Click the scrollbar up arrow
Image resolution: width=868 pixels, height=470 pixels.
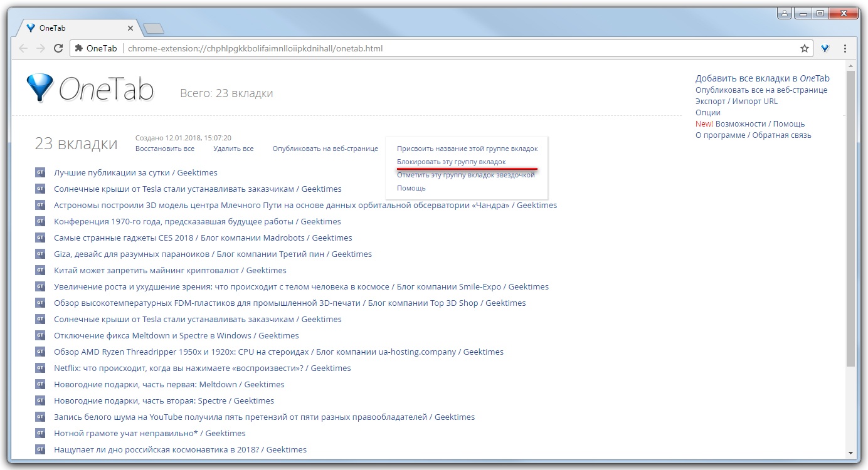[850, 65]
